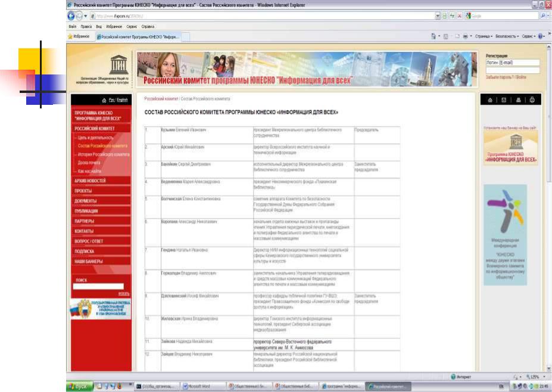Viewport: 552px width, 392px height.
Task: Click the home icon next to Рус / English
Action: tap(104, 100)
